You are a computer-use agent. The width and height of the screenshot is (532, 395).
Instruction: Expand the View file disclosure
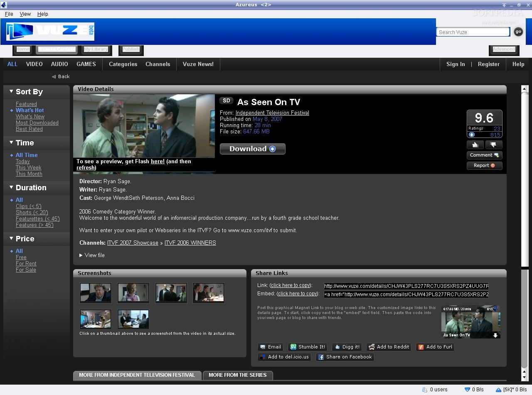click(81, 255)
